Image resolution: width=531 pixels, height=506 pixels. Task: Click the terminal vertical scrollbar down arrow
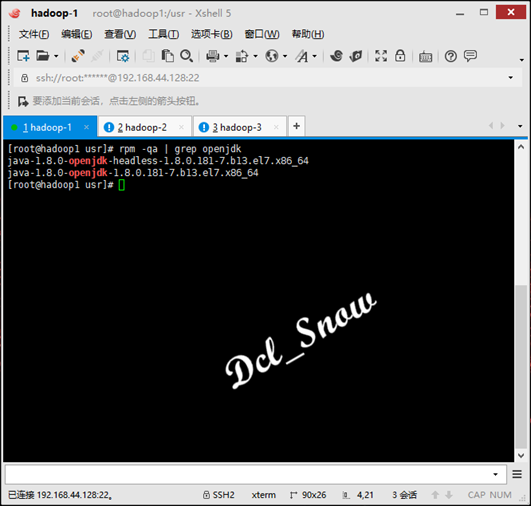click(x=521, y=456)
